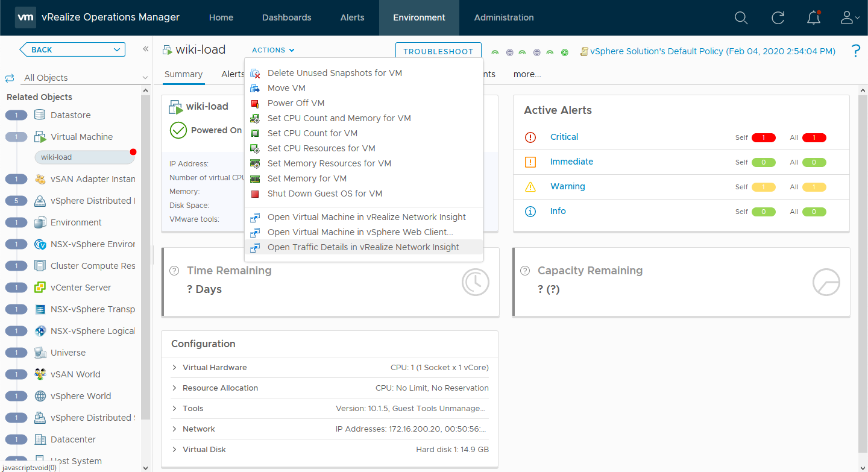The width and height of the screenshot is (868, 472).
Task: Expand the Resource Allocation row
Action: point(174,388)
